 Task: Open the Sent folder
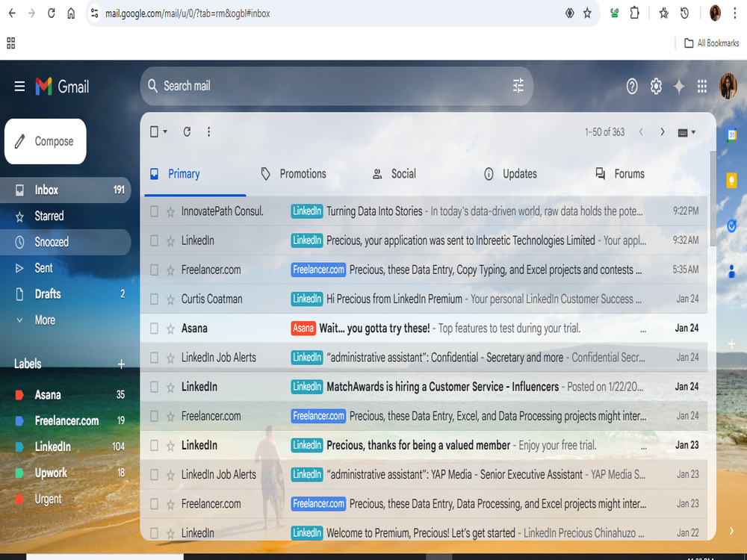point(65,268)
